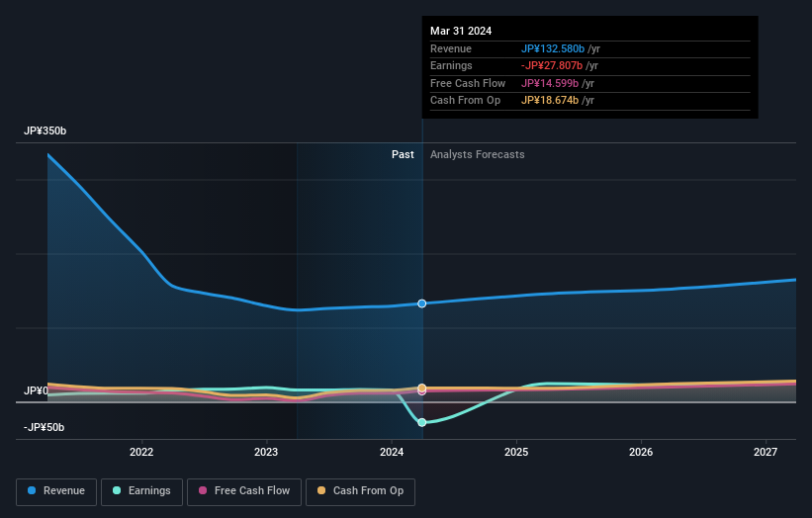Image resolution: width=812 pixels, height=518 pixels.
Task: Click the Cash From Op row label in tooltip
Action: click(x=465, y=101)
